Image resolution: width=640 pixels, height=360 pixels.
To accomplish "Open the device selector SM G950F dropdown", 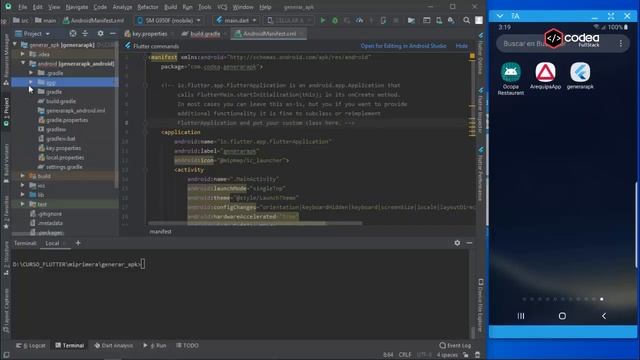I will (x=169, y=20).
